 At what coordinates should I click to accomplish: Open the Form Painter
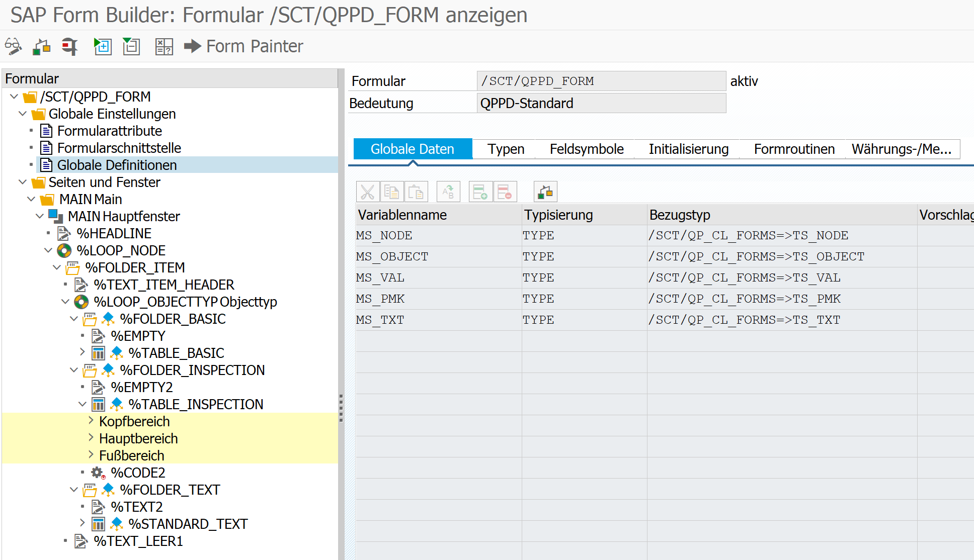coord(243,46)
